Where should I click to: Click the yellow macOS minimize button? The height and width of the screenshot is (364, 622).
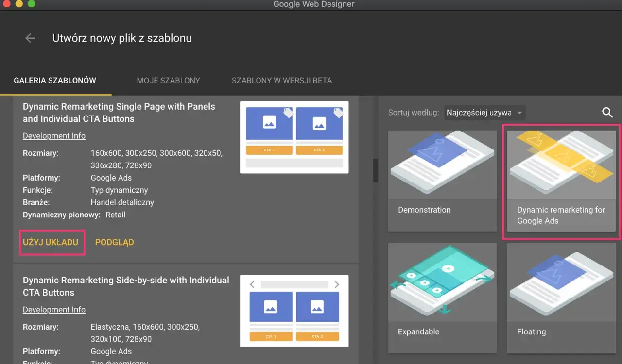tap(19, 4)
